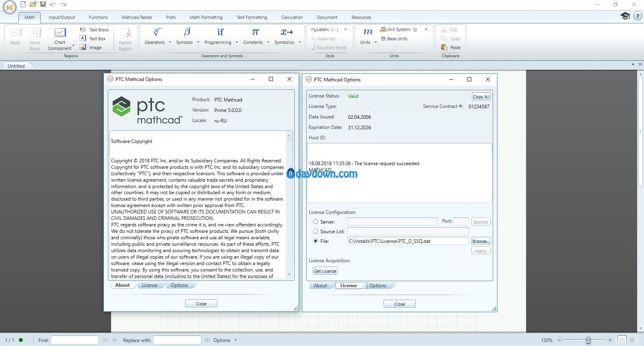
Task: Undo the last action with the undo arrow
Action: 53,4
